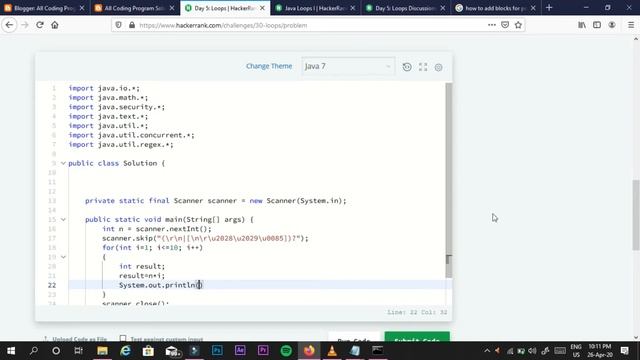Collapse the for loop block at line 19
Screen dimensions: 640x360
tap(63, 257)
